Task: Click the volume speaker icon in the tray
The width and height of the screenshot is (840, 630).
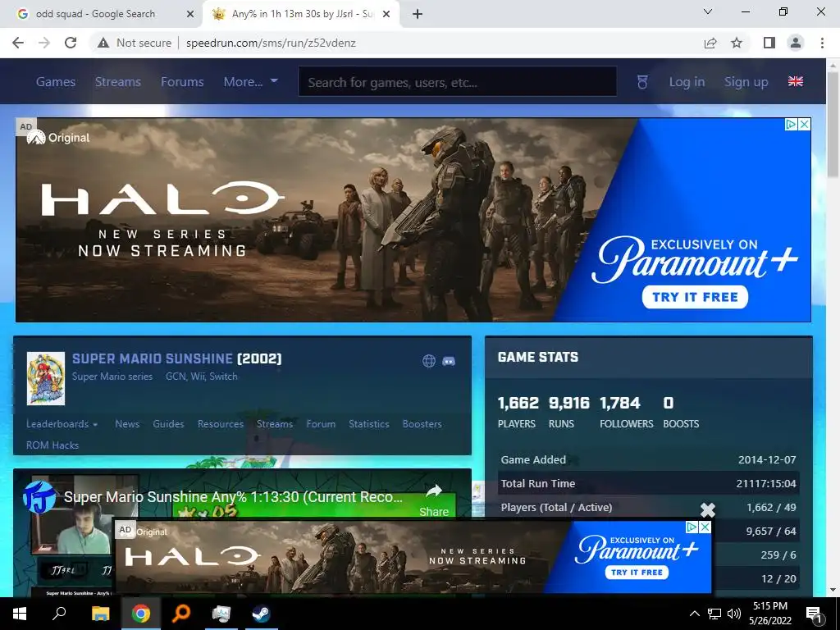Action: pos(734,614)
